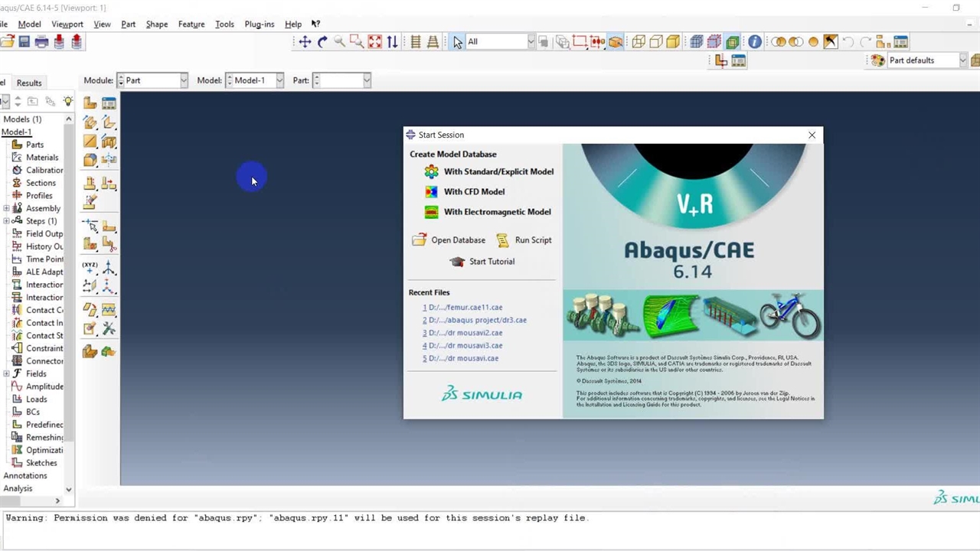Expand the Assembly tree node
The height and width of the screenshot is (551, 980).
point(7,208)
